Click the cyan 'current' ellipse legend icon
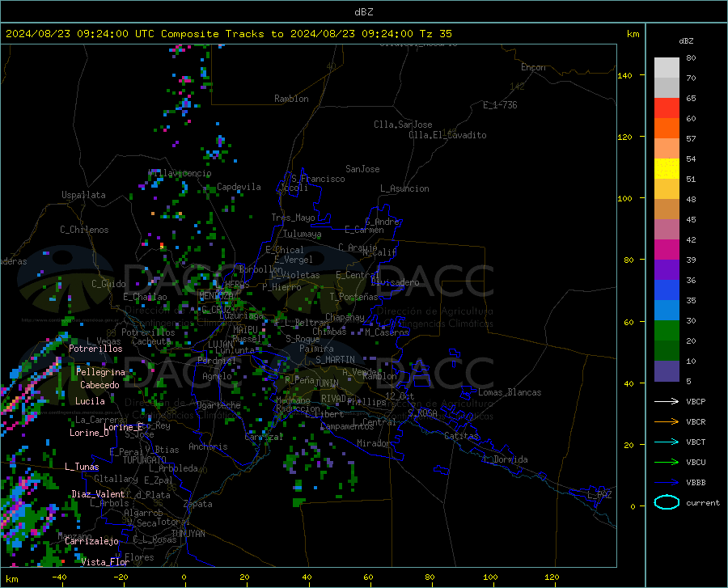The image size is (728, 588). click(667, 502)
